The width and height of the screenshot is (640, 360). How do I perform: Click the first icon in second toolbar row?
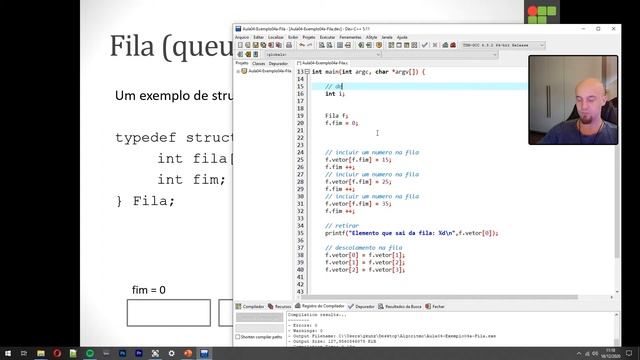[x=240, y=54]
